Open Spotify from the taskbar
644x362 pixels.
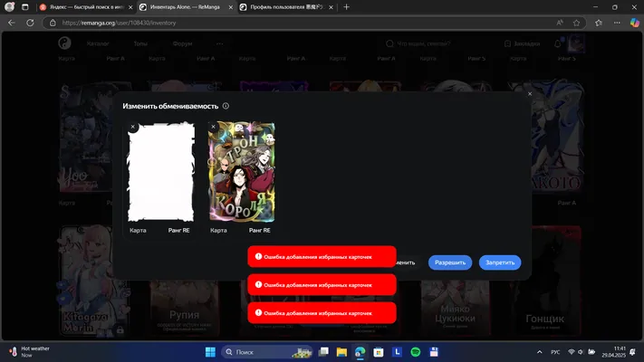pos(415,352)
